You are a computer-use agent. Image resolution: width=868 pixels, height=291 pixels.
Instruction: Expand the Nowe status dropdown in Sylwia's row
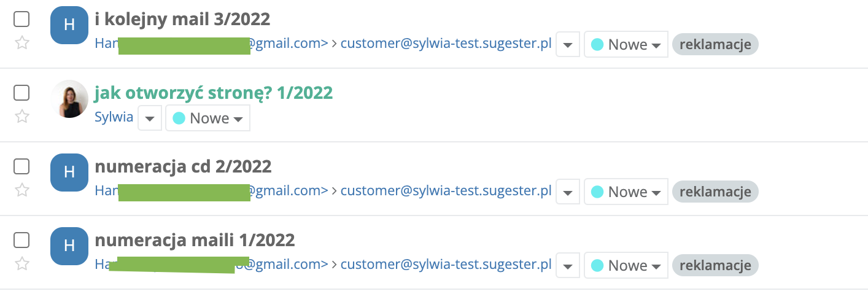pos(207,118)
